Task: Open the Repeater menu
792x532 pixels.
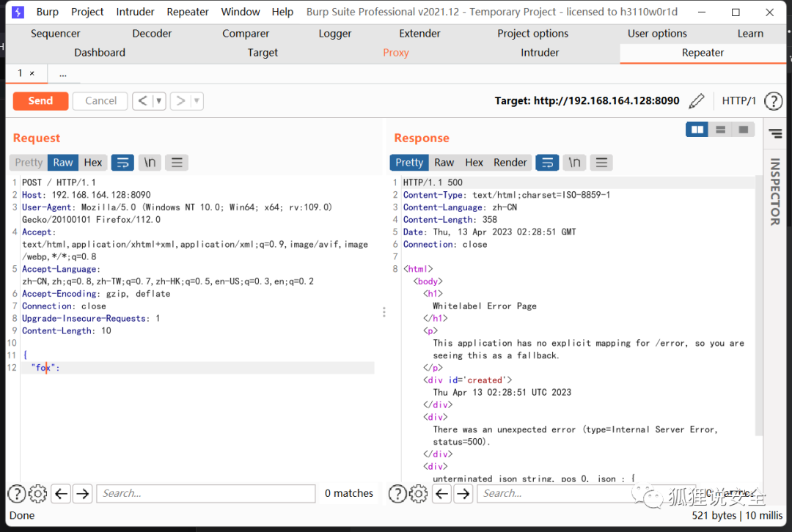Action: coord(188,12)
